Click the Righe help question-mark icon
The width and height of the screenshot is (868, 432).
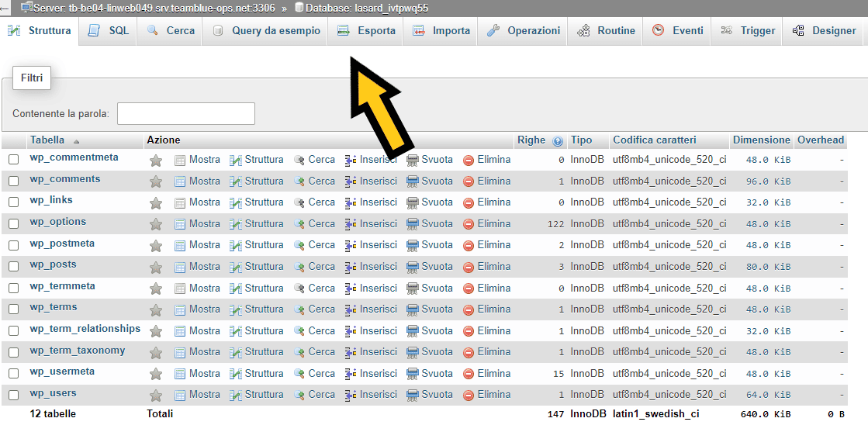(x=558, y=141)
